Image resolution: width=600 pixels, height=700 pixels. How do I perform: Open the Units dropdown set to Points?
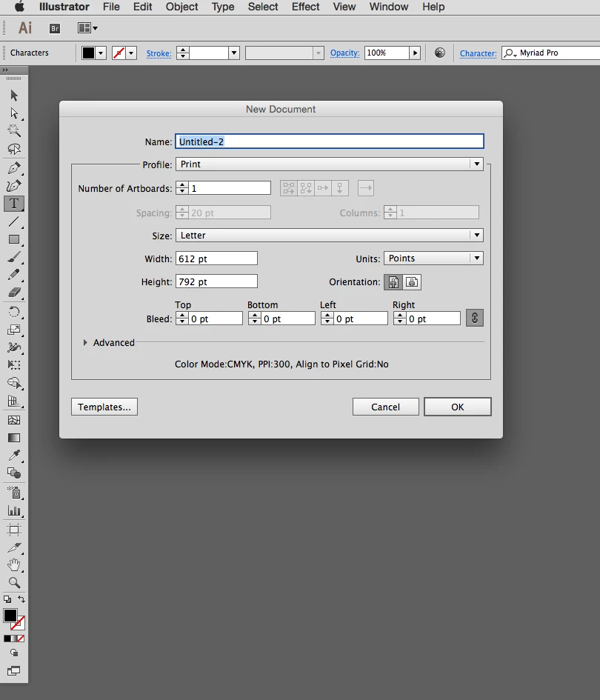433,258
